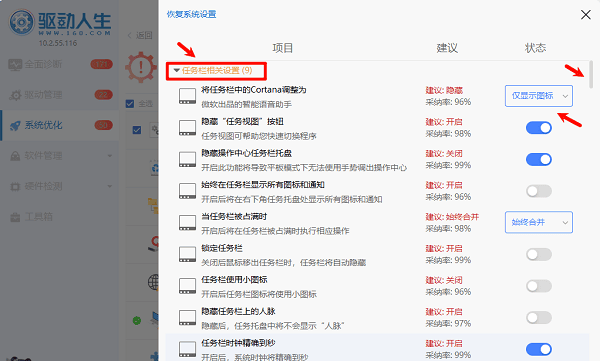Expand the 软件管理 chevron arrow
600x361 pixels.
(110, 156)
